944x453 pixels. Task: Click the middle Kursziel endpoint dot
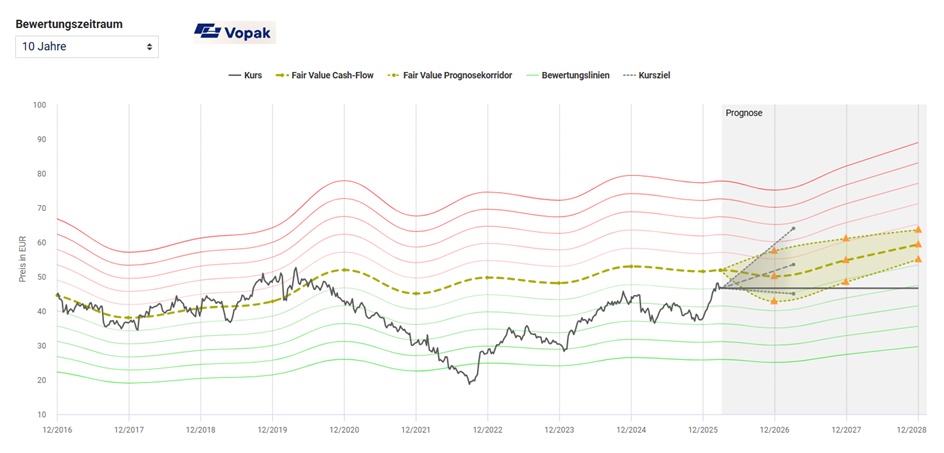793,265
